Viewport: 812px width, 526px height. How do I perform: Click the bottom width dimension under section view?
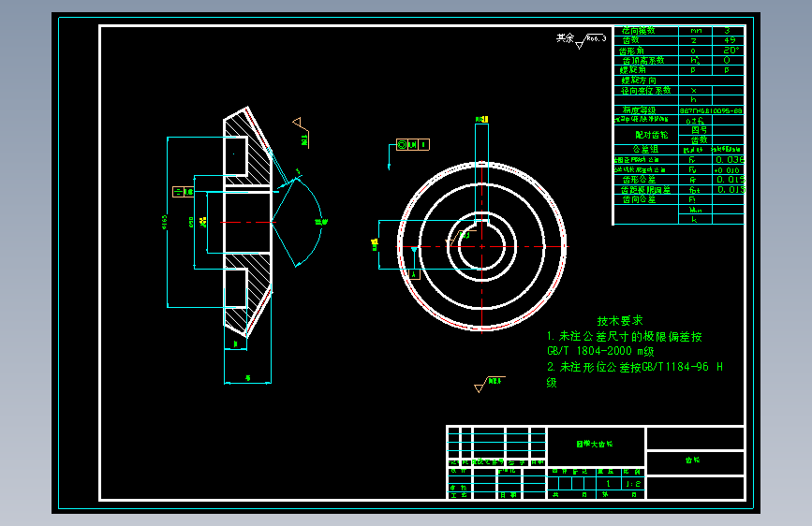[x=247, y=378]
